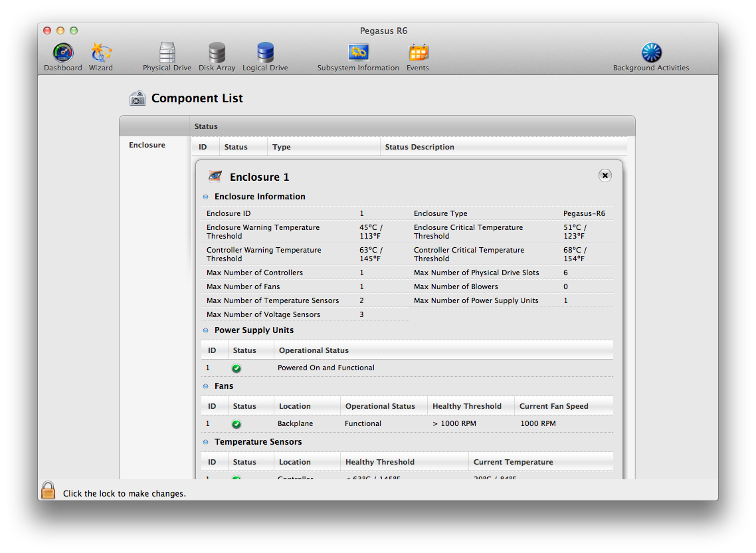Open Subsystem Information
Image resolution: width=756 pixels, height=553 pixels.
358,57
